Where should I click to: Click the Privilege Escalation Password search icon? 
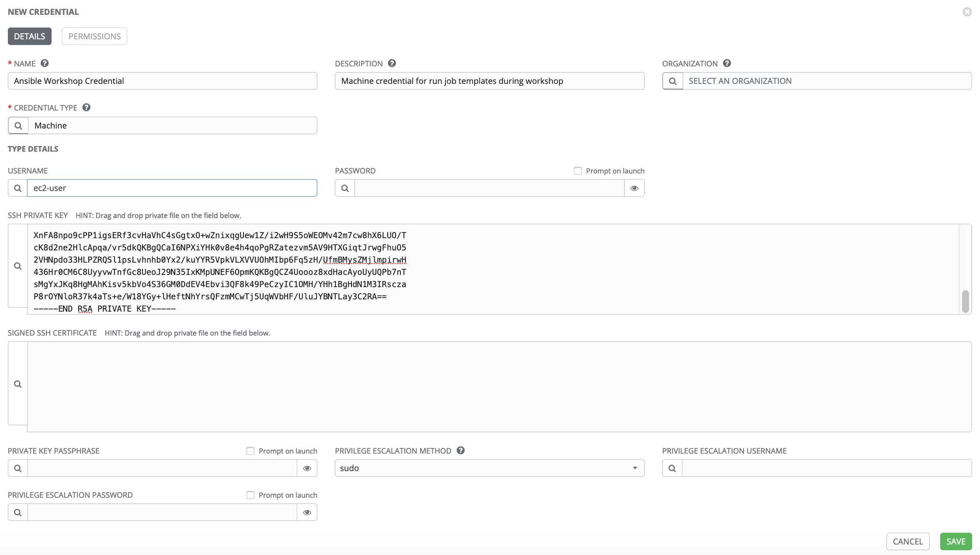pyautogui.click(x=18, y=512)
